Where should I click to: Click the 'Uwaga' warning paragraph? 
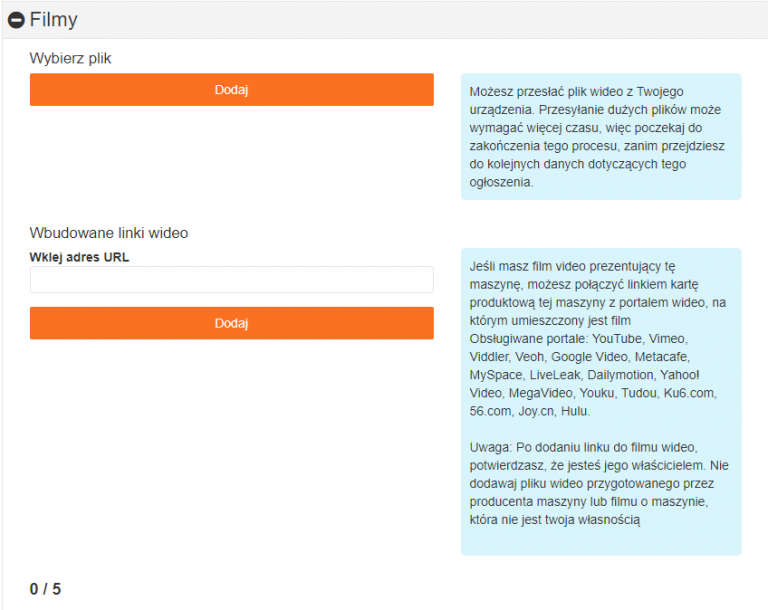click(599, 484)
